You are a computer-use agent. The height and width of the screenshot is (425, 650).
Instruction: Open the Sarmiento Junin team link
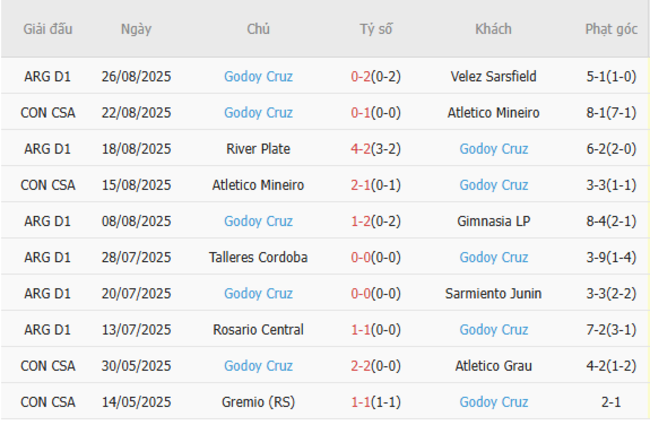(x=493, y=293)
